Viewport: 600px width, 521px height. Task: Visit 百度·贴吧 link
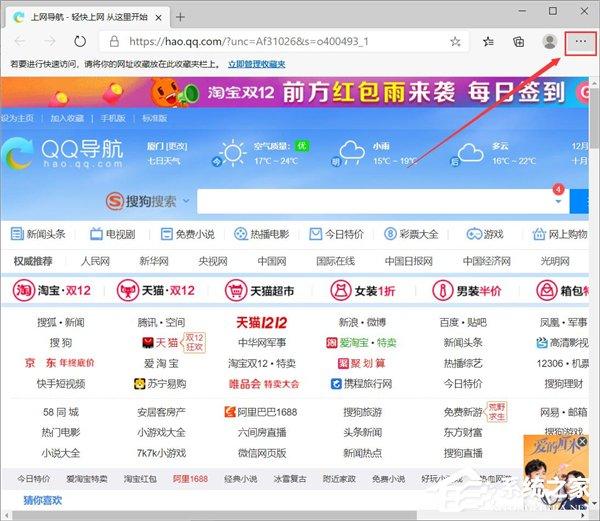click(x=463, y=322)
